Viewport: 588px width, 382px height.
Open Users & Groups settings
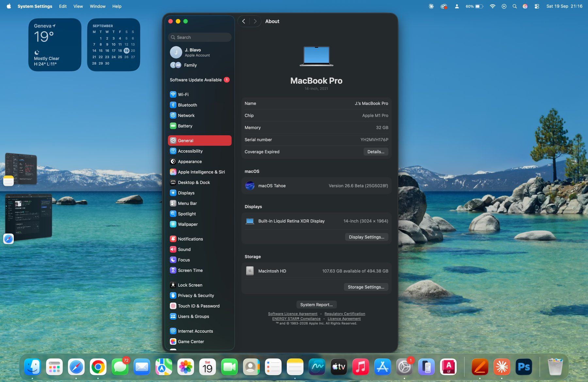coord(200,316)
